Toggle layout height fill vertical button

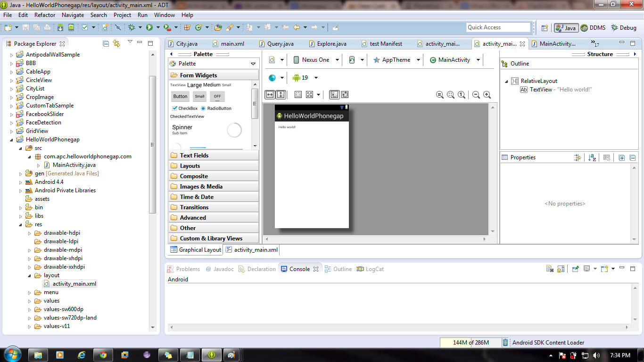[x=281, y=95]
